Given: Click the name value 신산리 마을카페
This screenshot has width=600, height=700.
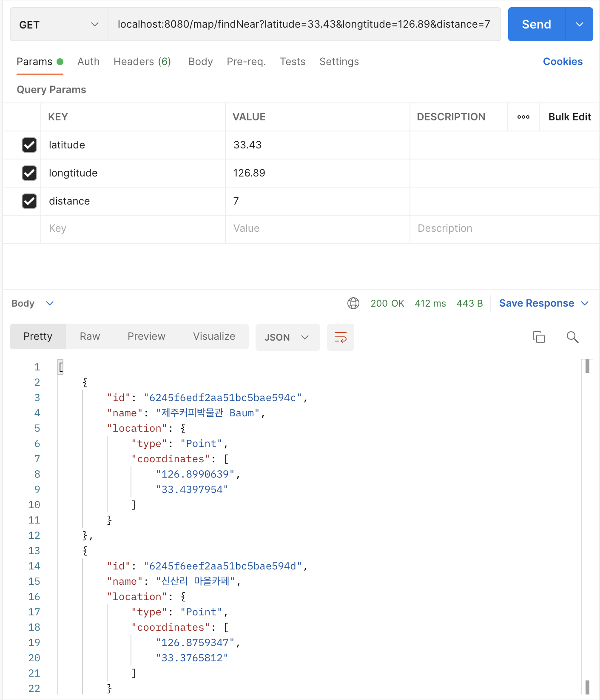Looking at the screenshot, I should (x=196, y=581).
